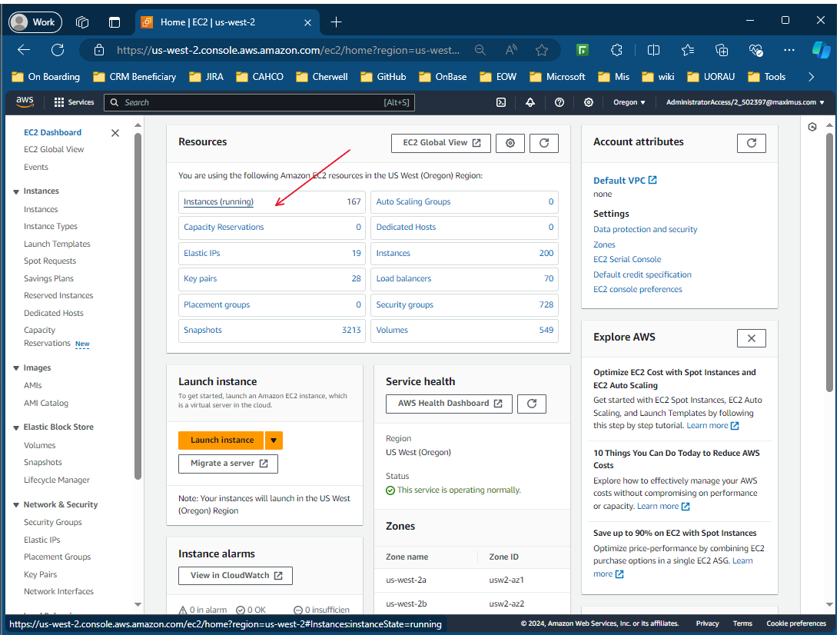840x635 pixels.
Task: Open Load balancers resource link
Action: [403, 278]
